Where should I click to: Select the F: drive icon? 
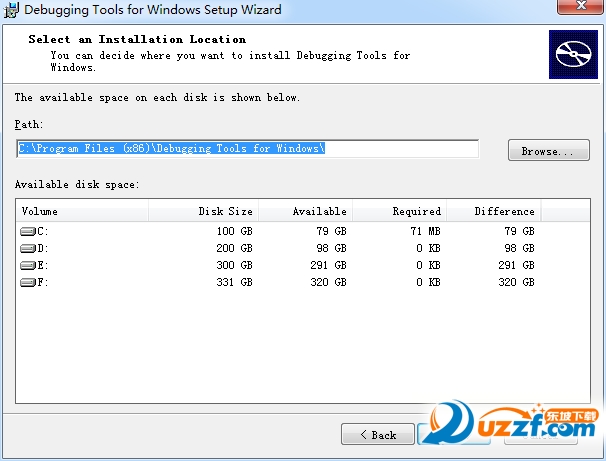click(28, 282)
